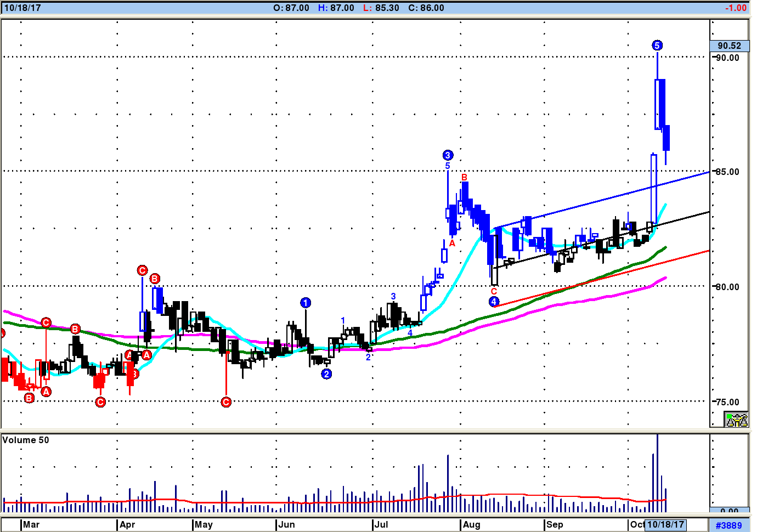Screen dimensions: 768x532
Task: Select blue circled wave 1 marker
Action: [x=306, y=303]
